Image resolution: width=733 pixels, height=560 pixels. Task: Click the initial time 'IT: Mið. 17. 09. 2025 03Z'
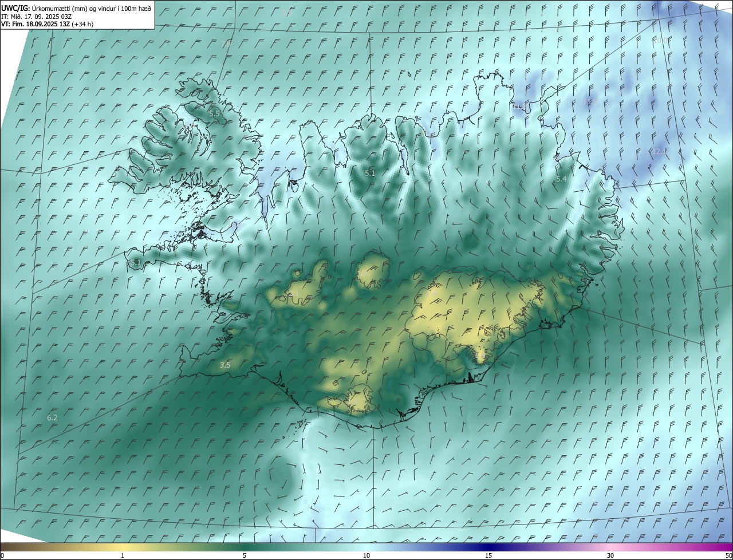pyautogui.click(x=36, y=17)
